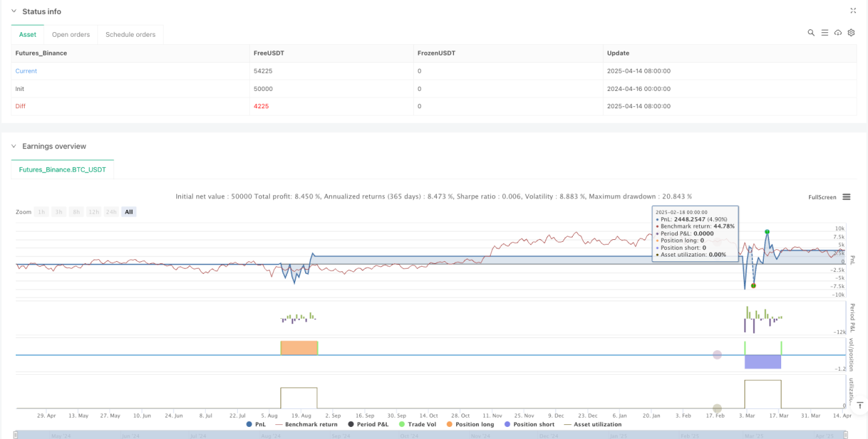Click the green trade marker on PnL line
The height and width of the screenshot is (439, 868).
pos(767,231)
